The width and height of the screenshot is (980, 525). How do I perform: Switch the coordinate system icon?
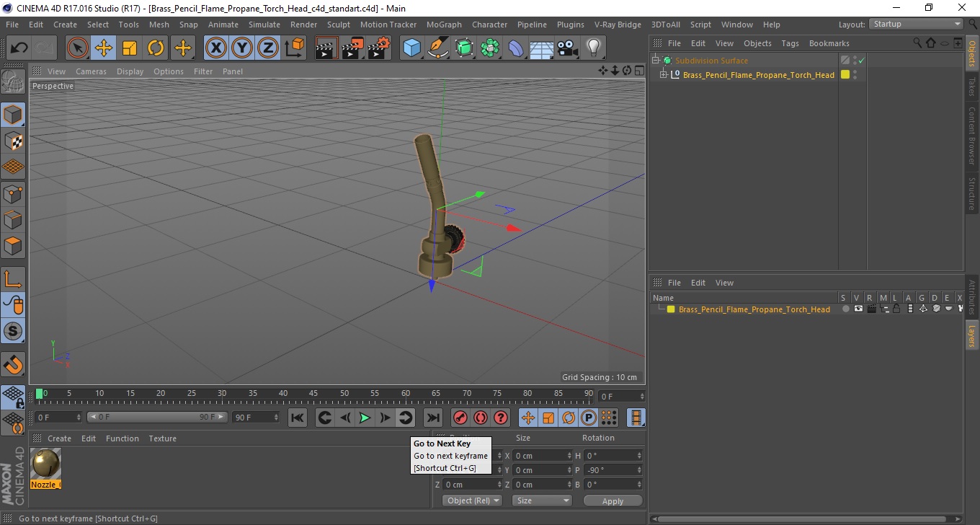pyautogui.click(x=294, y=48)
